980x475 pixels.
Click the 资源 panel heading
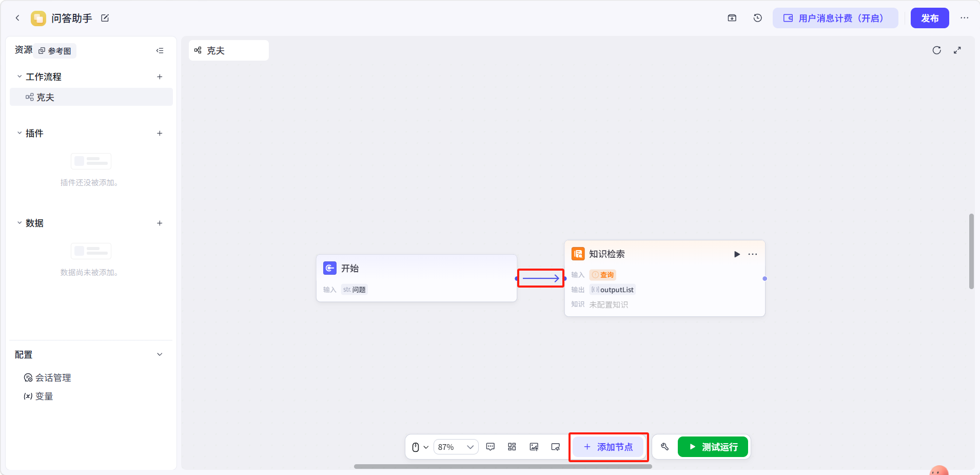[24, 50]
